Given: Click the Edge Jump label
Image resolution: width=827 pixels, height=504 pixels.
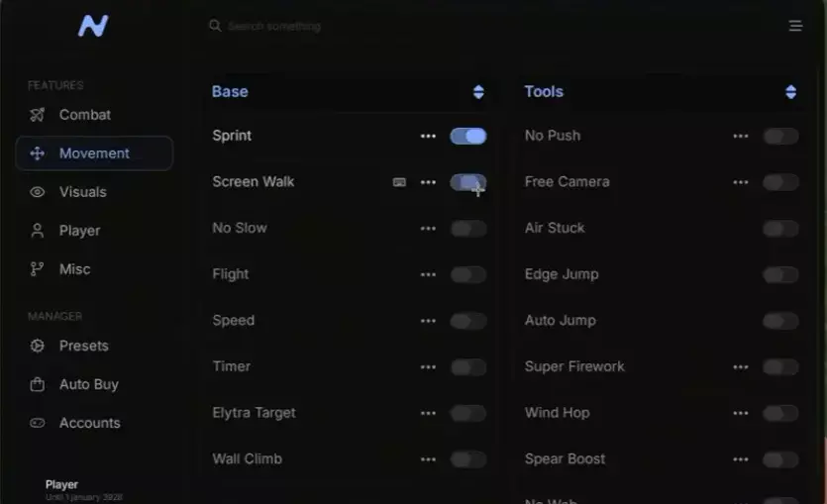Looking at the screenshot, I should (562, 274).
